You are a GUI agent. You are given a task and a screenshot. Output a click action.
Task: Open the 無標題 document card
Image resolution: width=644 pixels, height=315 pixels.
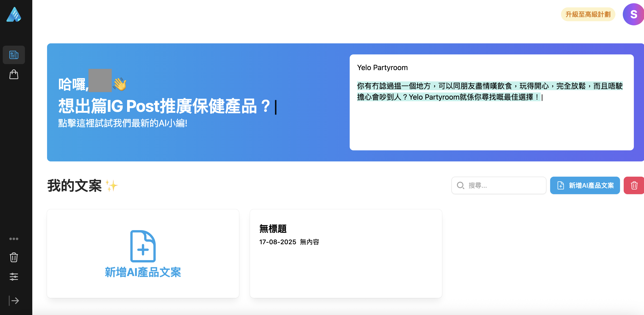click(346, 253)
